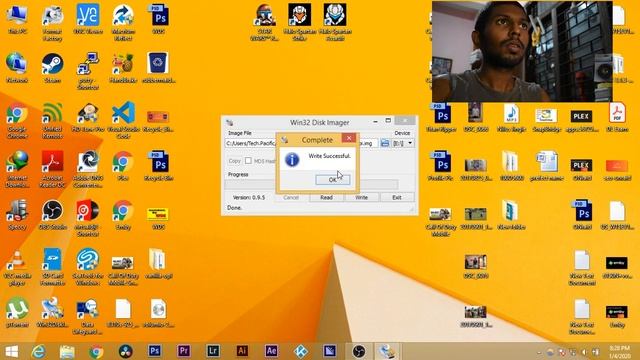Open VLC media player desktop shortcut
The image size is (640, 360).
pos(17,267)
